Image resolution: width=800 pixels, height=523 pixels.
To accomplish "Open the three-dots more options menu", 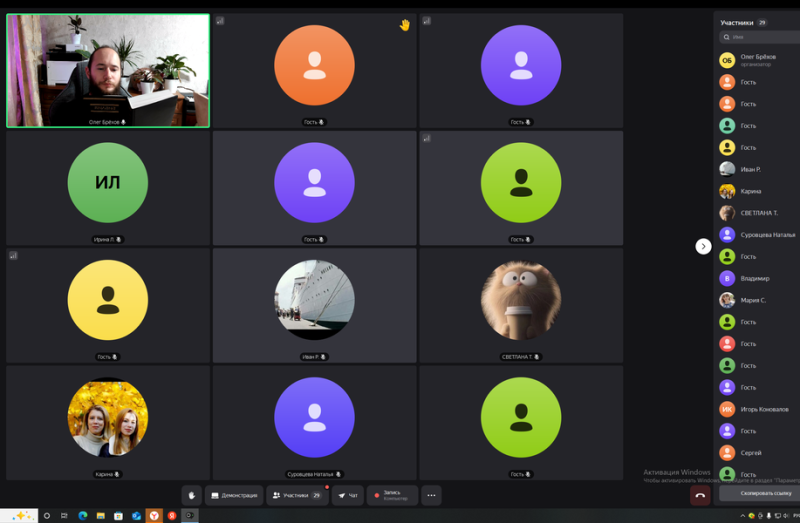I will [x=431, y=495].
